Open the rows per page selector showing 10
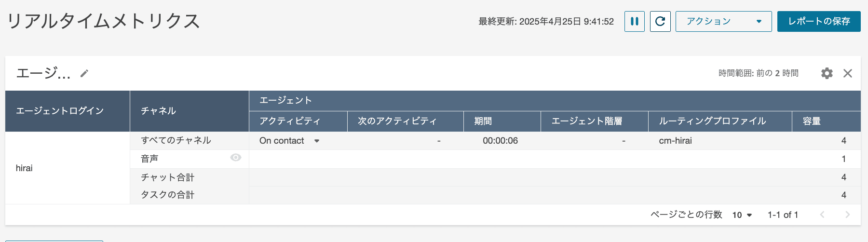Image resolution: width=868 pixels, height=242 pixels. pyautogui.click(x=742, y=215)
